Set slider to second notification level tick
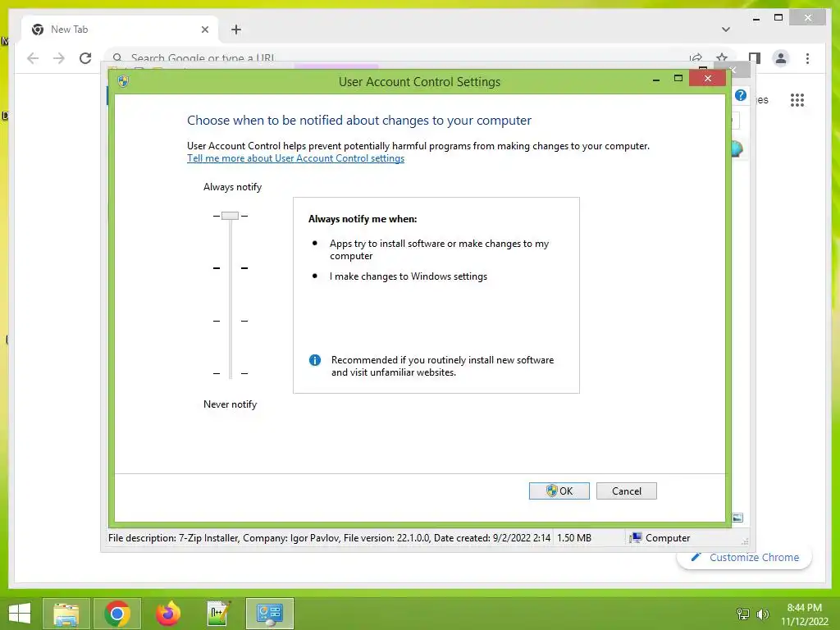 [231, 268]
